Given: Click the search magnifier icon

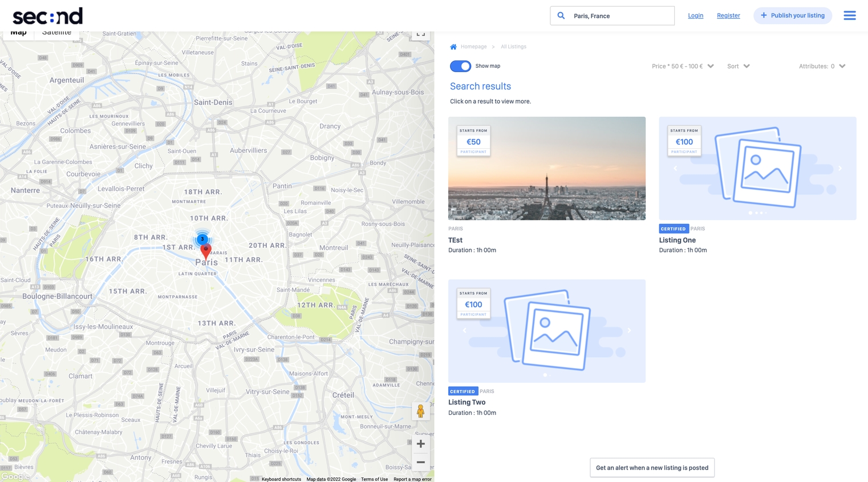Looking at the screenshot, I should pos(561,15).
